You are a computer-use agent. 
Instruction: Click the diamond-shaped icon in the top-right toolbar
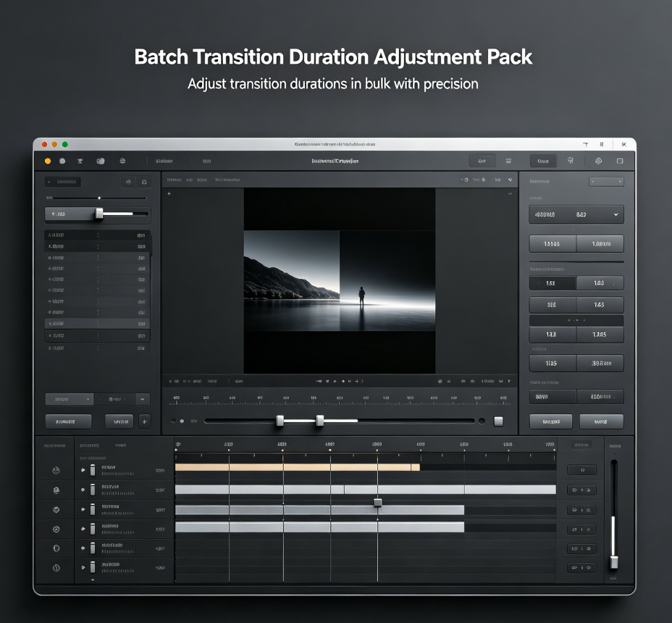tap(599, 161)
